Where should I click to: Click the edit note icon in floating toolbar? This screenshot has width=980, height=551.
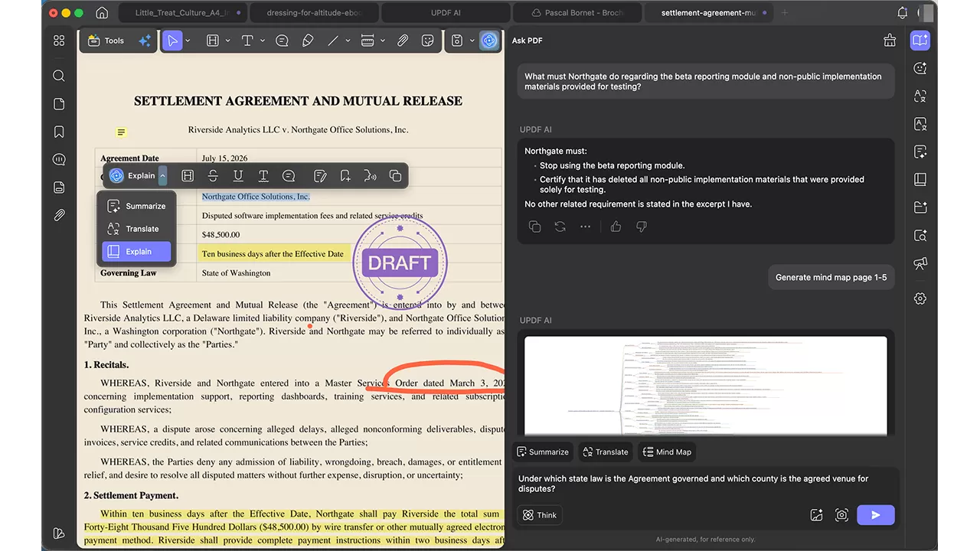[320, 176]
